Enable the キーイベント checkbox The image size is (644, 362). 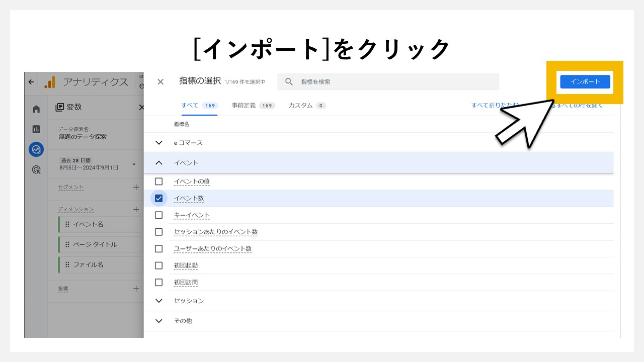[x=158, y=215]
